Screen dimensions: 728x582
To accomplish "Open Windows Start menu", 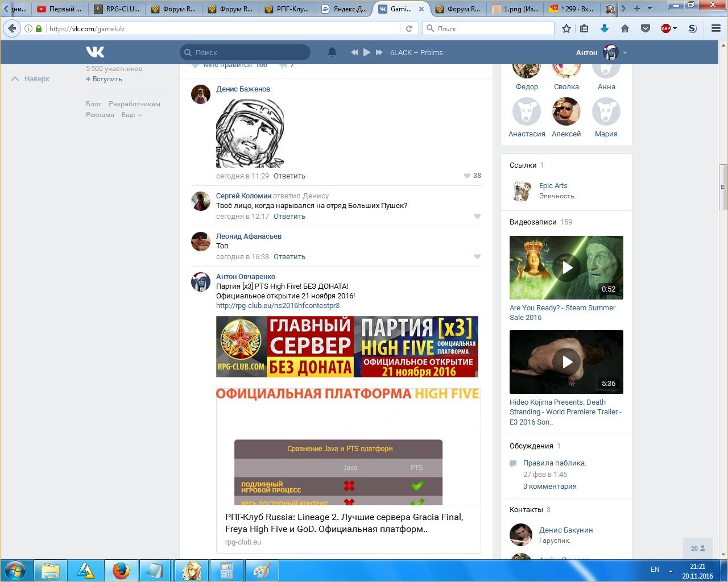I will (x=15, y=570).
